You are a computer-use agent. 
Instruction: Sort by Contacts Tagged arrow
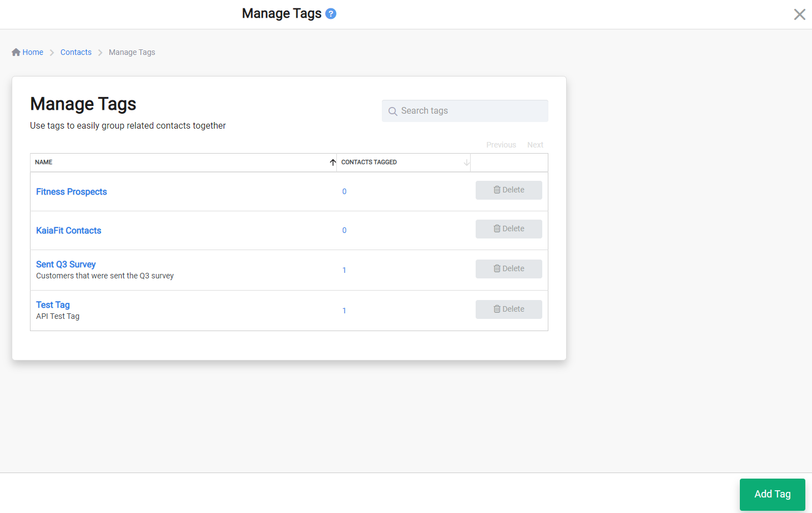coord(467,162)
